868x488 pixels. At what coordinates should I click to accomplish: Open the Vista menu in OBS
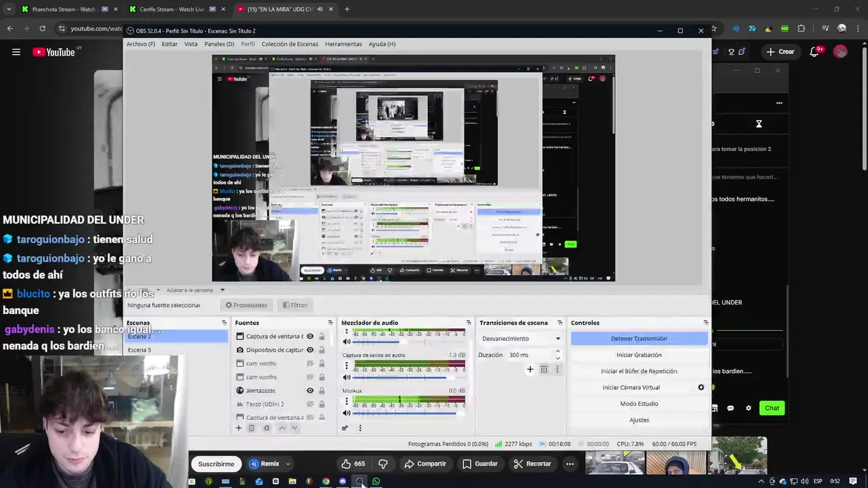(191, 44)
